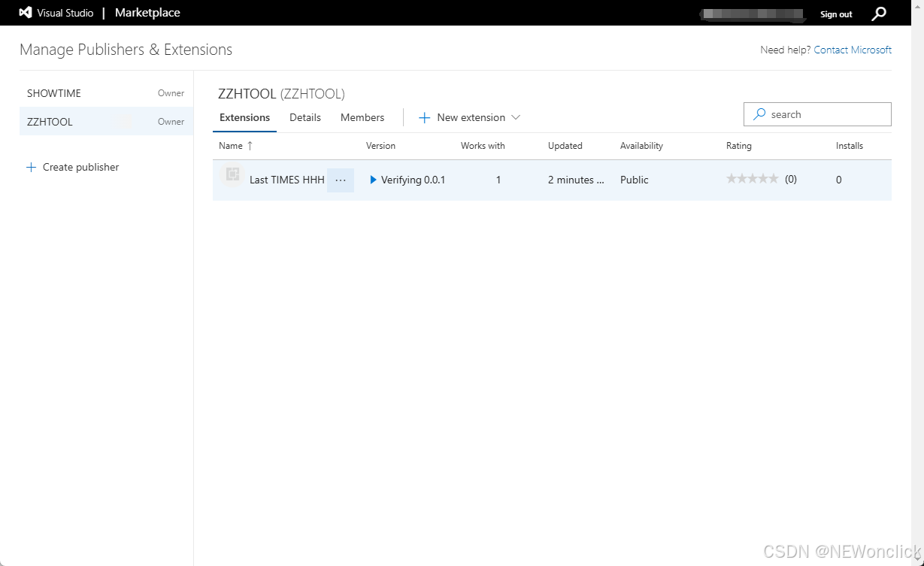
Task: Click the Public availability cell
Action: (635, 180)
